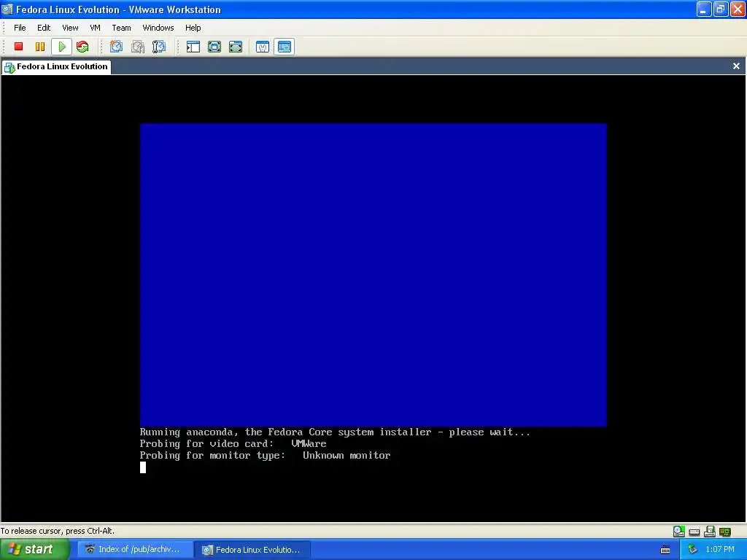Click Fedora Linux Evolutio taskbar button
This screenshot has width=747, height=560.
[253, 550]
